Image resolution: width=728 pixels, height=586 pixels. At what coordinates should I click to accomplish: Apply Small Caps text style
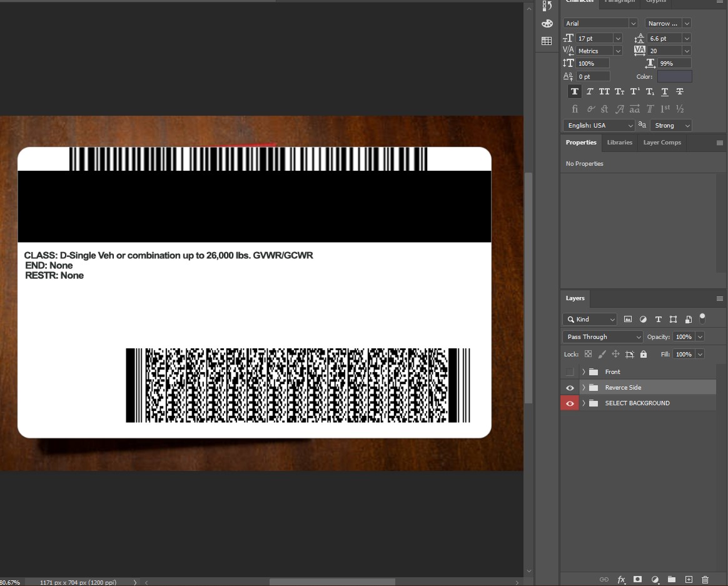tap(619, 91)
